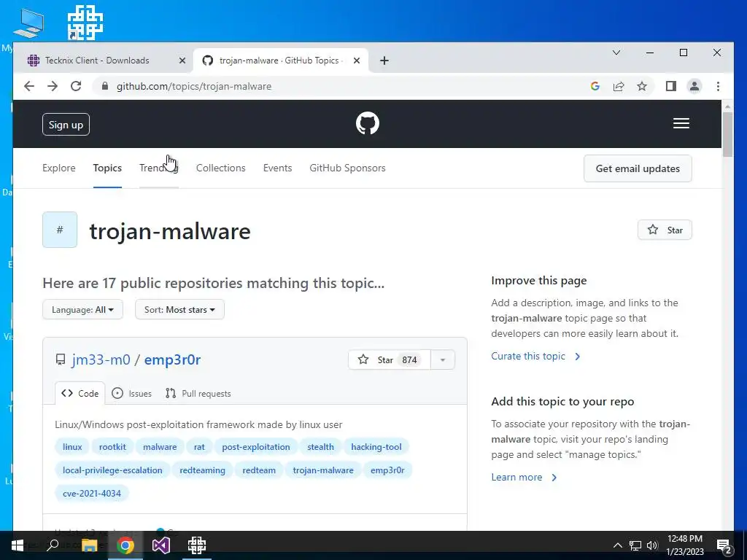
Task: Click the rootkit topic tag
Action: (x=112, y=447)
